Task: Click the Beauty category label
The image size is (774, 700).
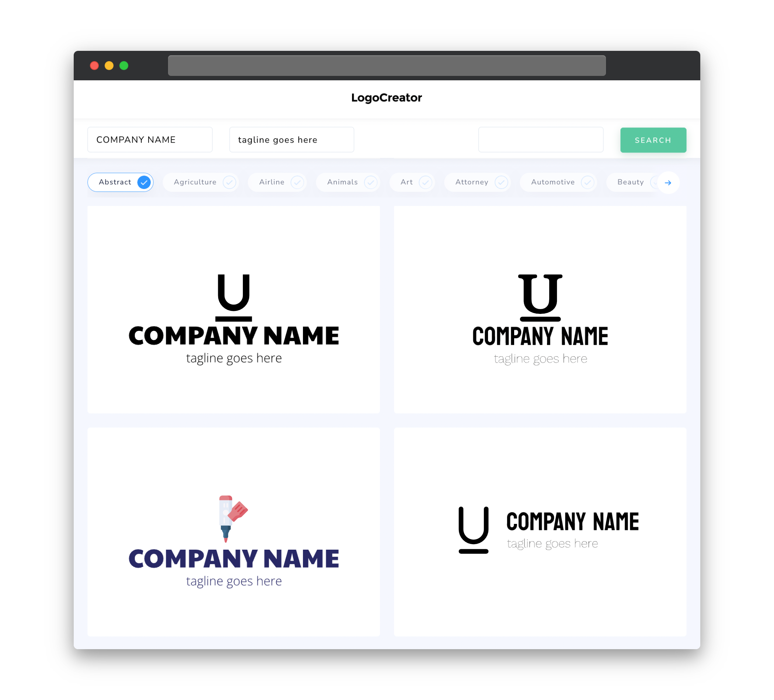Action: (x=630, y=182)
